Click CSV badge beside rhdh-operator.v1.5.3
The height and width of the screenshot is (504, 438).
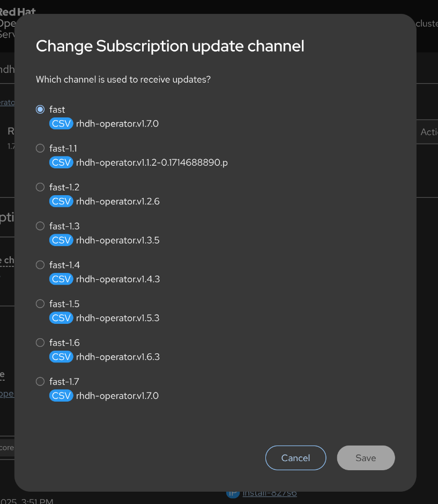(61, 318)
